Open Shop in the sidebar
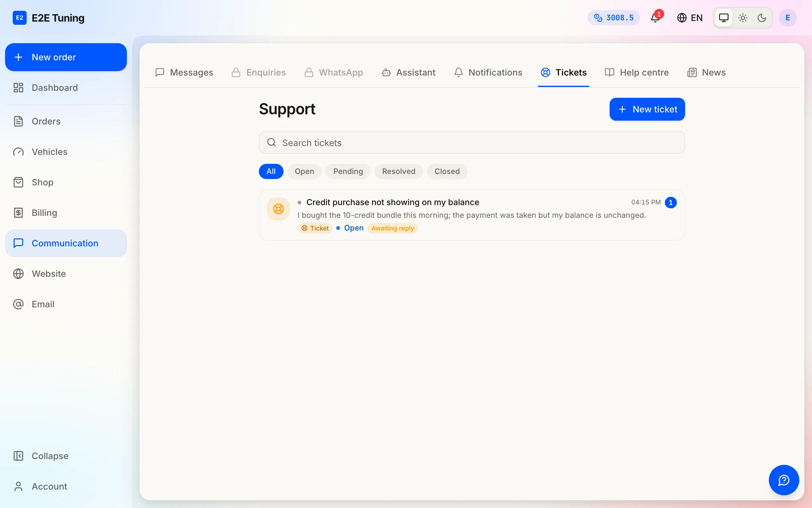The width and height of the screenshot is (812, 508). click(66, 182)
